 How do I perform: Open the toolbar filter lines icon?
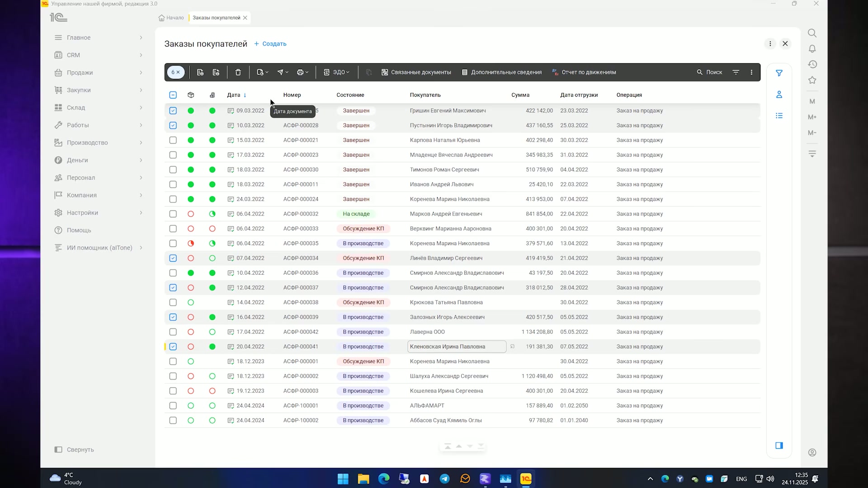736,72
